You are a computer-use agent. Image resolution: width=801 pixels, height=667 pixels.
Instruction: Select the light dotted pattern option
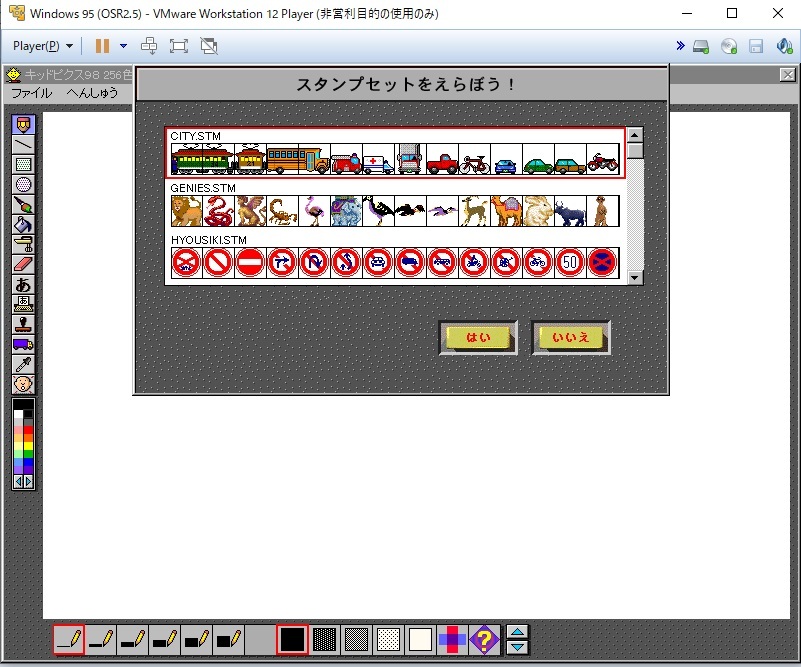pos(388,639)
